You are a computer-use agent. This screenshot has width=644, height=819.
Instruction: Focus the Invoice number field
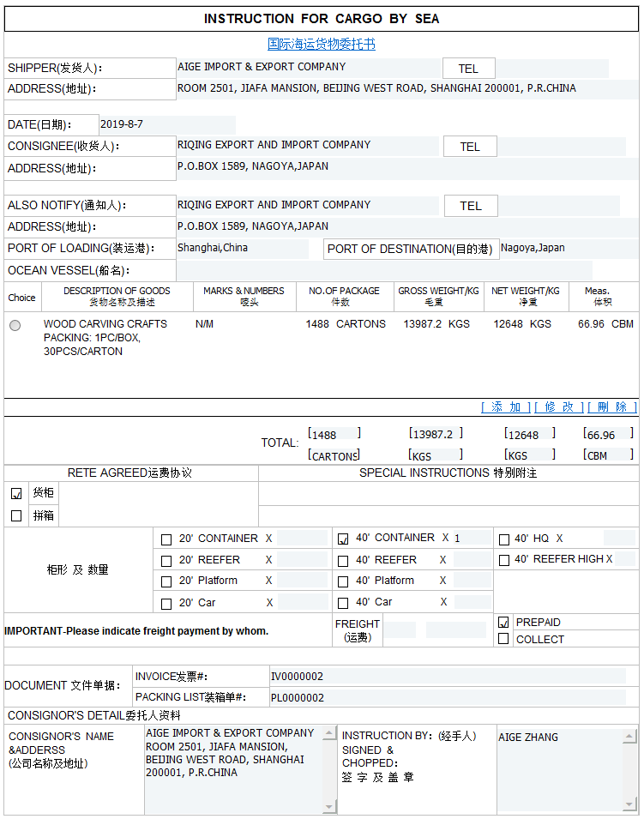(x=446, y=676)
